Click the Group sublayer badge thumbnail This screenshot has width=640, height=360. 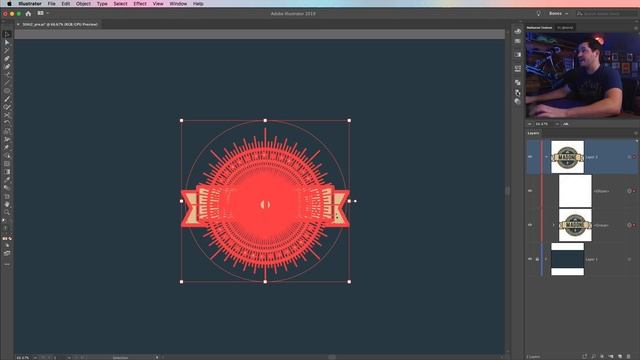(x=575, y=225)
